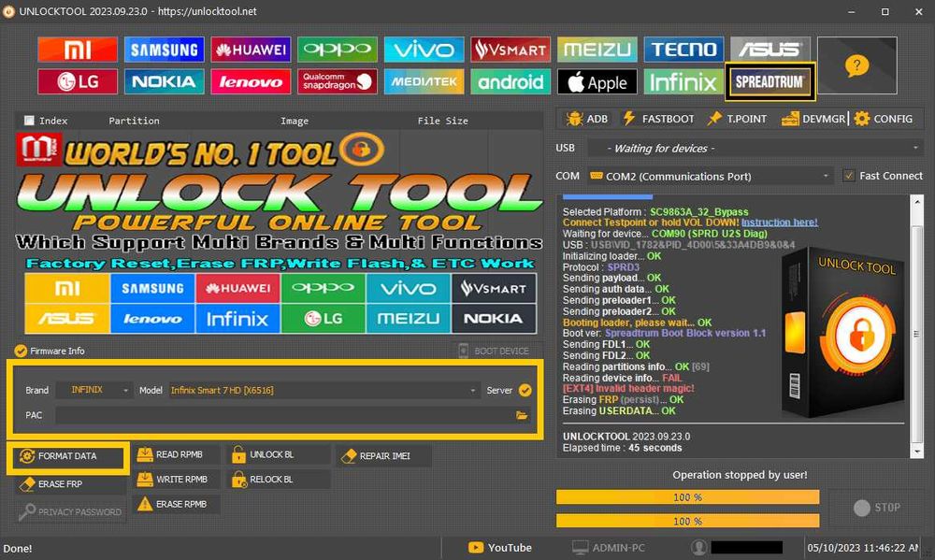
Task: Click the RELOCK BL button
Action: click(x=279, y=480)
